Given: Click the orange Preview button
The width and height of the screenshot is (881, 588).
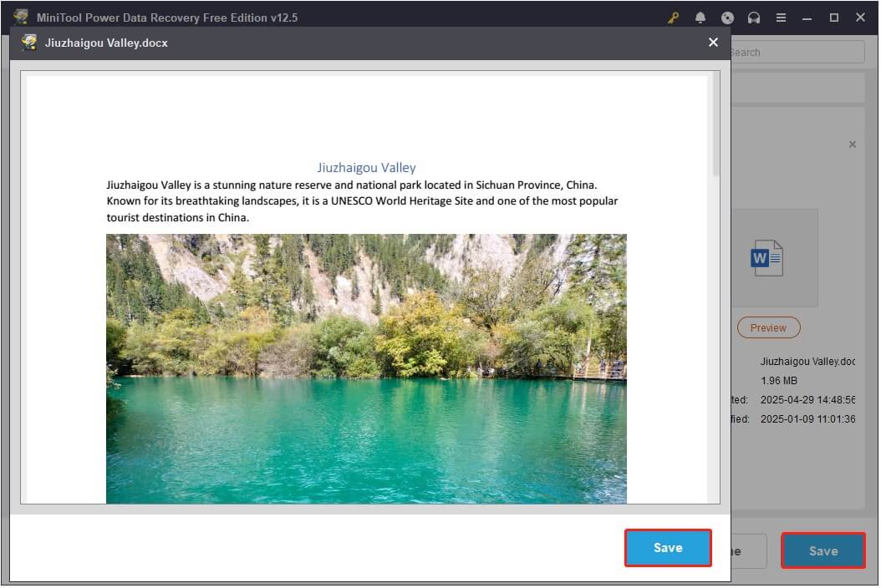Looking at the screenshot, I should [768, 328].
